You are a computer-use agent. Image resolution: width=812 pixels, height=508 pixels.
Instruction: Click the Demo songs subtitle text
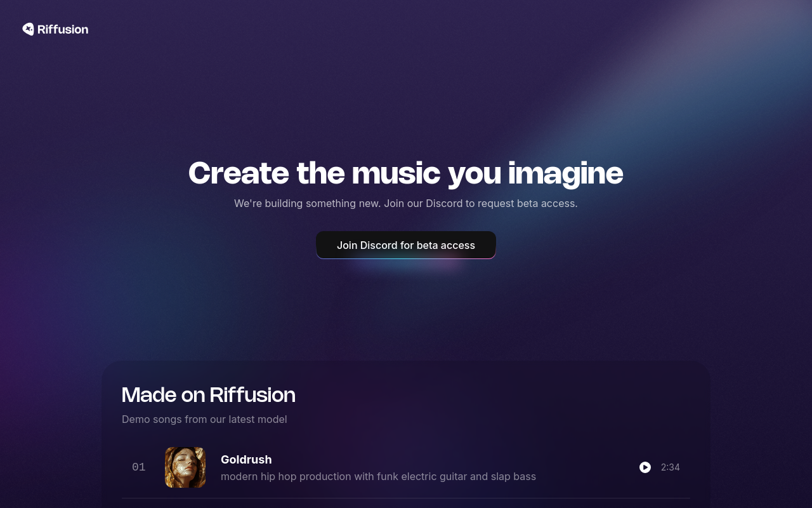(204, 419)
